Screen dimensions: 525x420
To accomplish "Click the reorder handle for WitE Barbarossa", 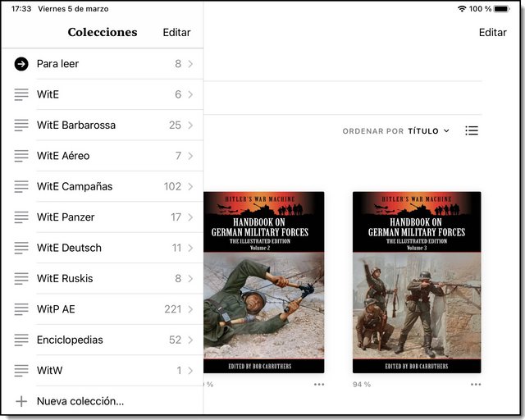I will [21, 126].
